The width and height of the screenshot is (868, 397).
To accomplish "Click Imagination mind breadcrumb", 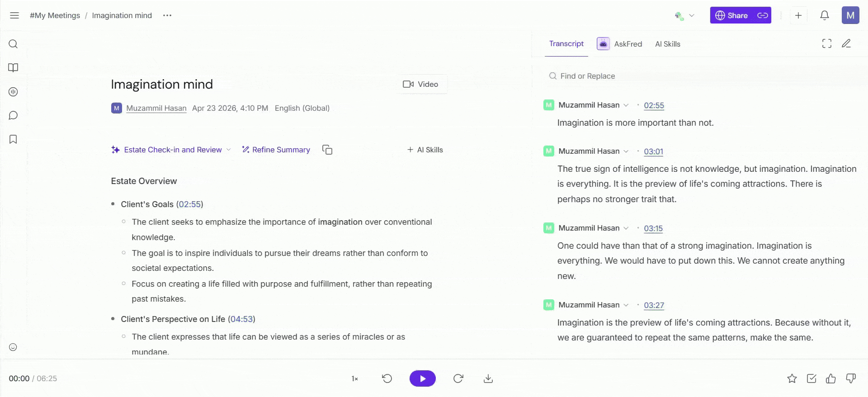I will click(x=122, y=15).
